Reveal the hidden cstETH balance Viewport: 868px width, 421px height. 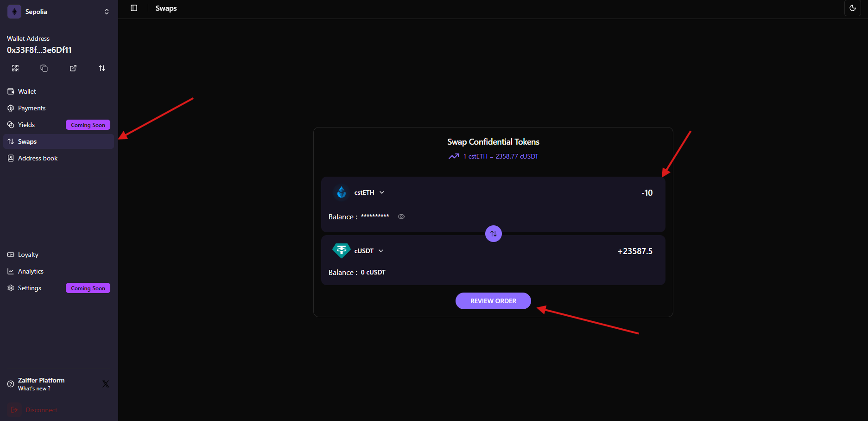pos(401,217)
